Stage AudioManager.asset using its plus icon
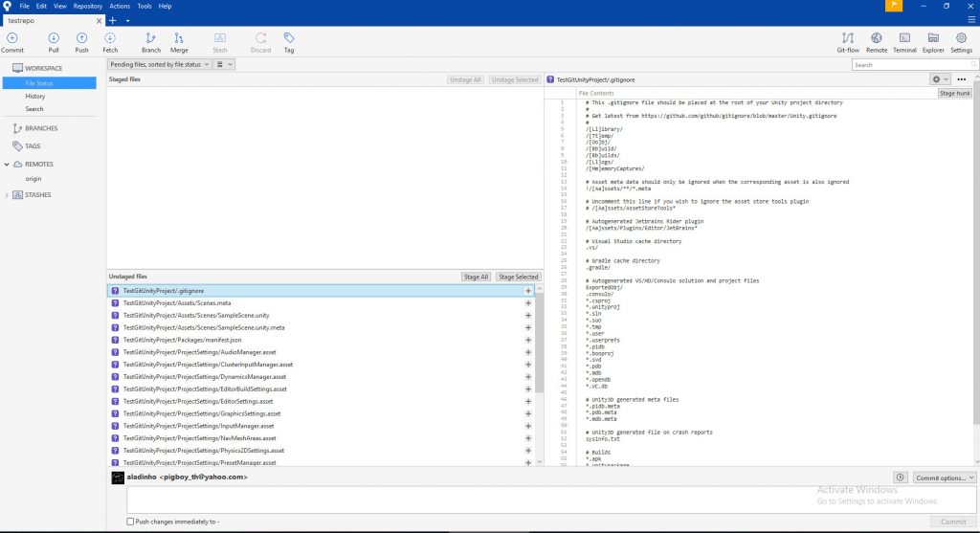The width and height of the screenshot is (980, 533). pos(528,352)
